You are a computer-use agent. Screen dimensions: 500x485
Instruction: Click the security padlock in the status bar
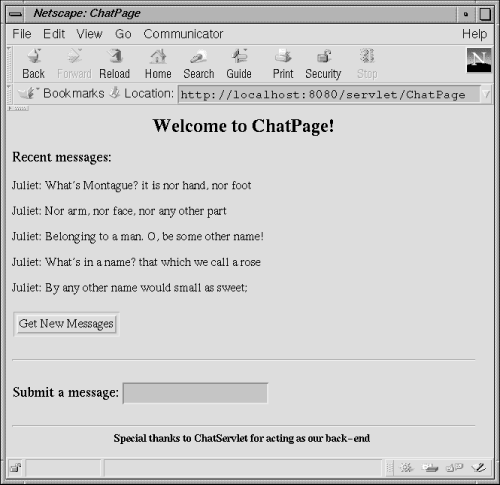pyautogui.click(x=15, y=468)
